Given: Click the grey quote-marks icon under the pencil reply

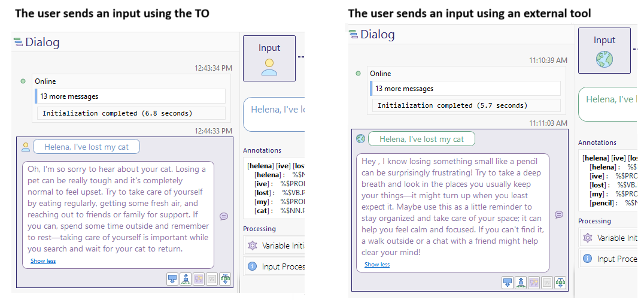Looking at the screenshot, I should 547,283.
